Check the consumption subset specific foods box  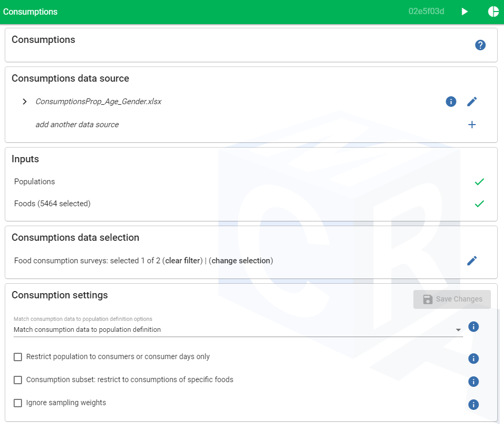point(18,380)
